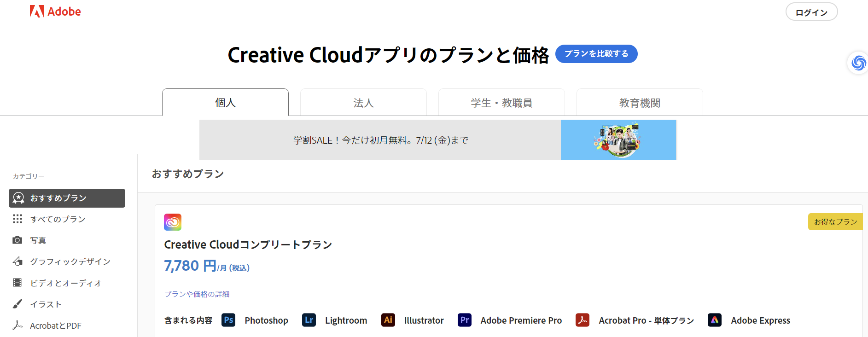Switch to the 法人 tab

click(363, 102)
